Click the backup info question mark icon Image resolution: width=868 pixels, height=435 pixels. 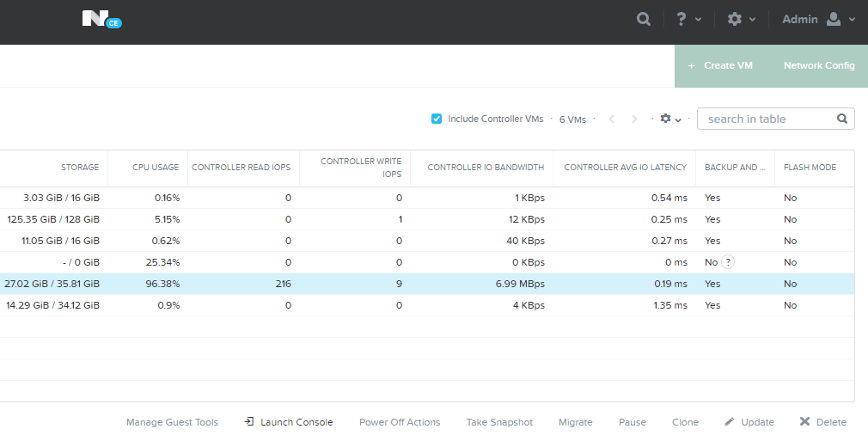tap(728, 262)
